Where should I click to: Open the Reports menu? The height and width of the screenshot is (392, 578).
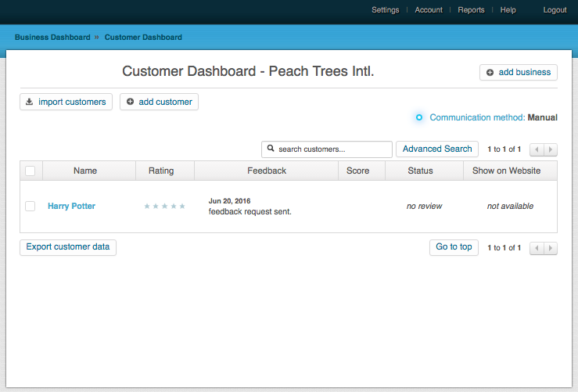[471, 10]
